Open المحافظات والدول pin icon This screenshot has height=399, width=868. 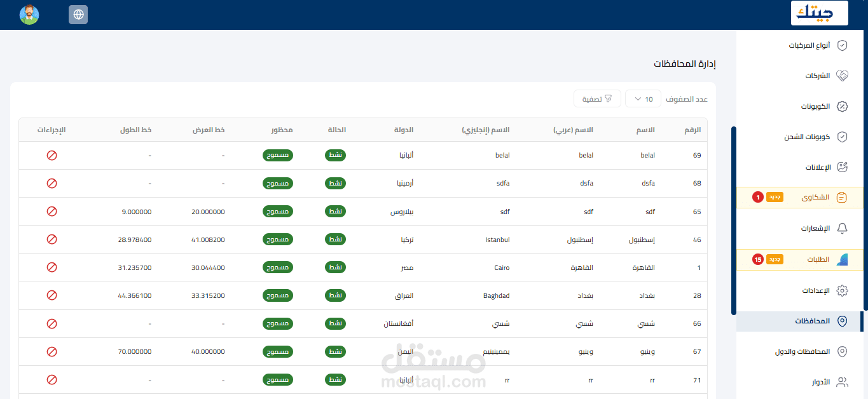tap(842, 352)
